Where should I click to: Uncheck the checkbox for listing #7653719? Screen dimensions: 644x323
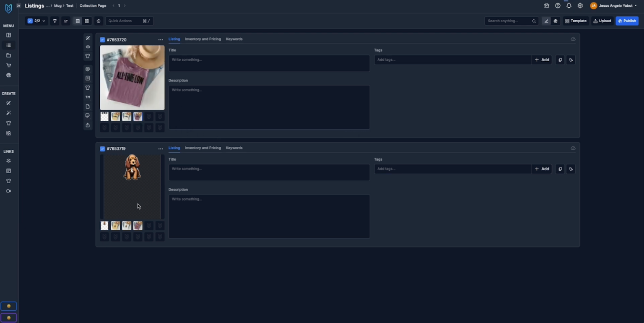tap(102, 149)
